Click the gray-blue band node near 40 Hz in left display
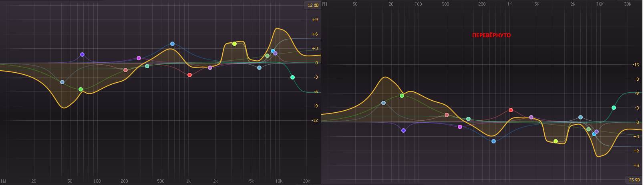 62,82
